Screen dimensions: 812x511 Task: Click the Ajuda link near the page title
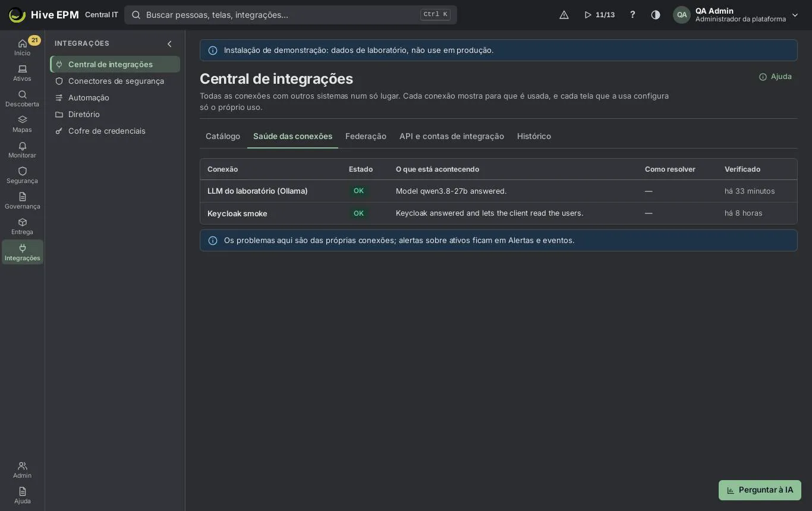pyautogui.click(x=775, y=77)
